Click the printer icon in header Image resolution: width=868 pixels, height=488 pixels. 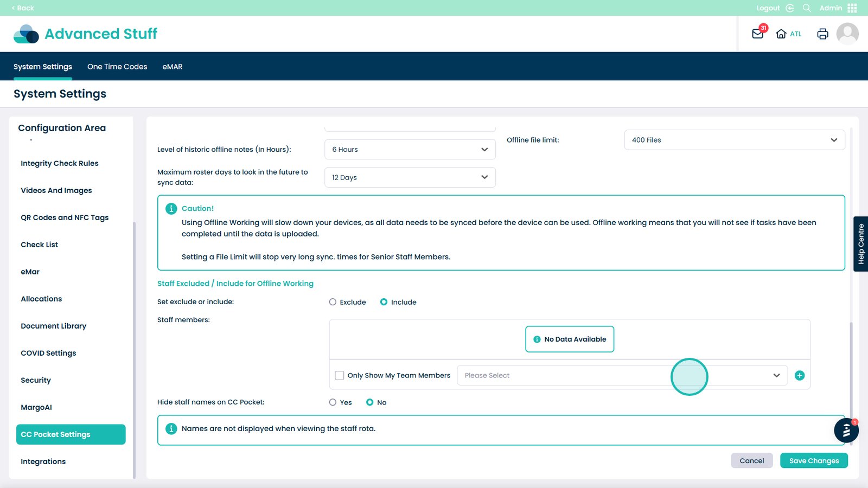(x=822, y=34)
